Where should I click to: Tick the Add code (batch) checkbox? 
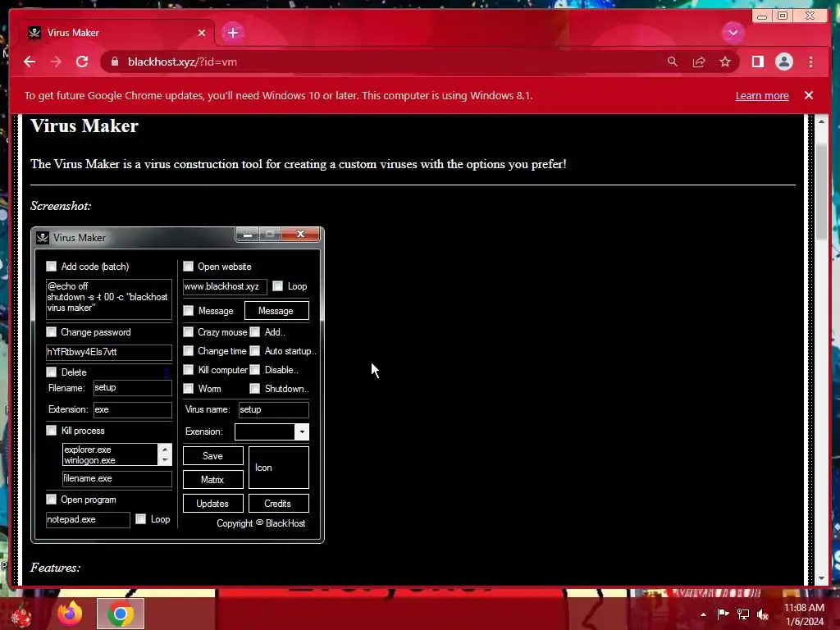pyautogui.click(x=52, y=267)
